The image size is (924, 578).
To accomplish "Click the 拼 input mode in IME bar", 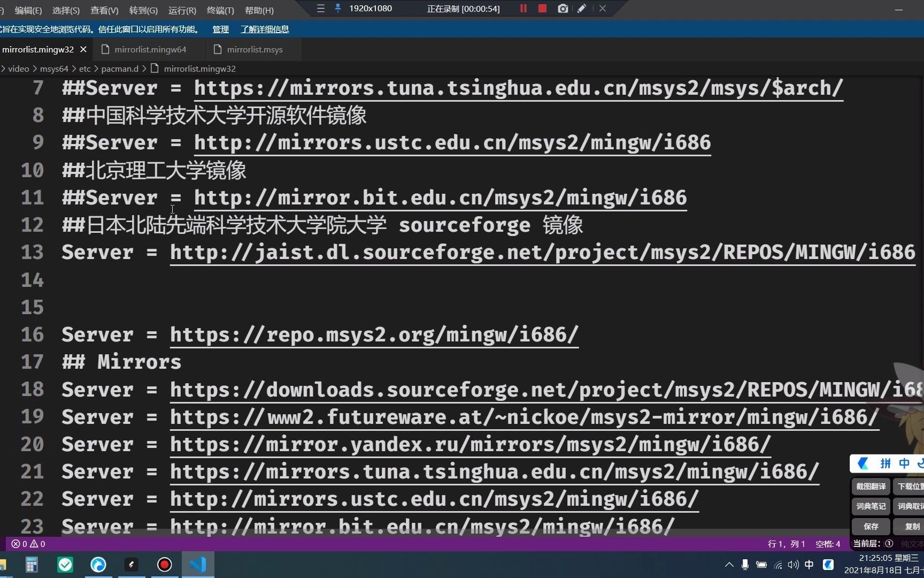I will [x=885, y=463].
